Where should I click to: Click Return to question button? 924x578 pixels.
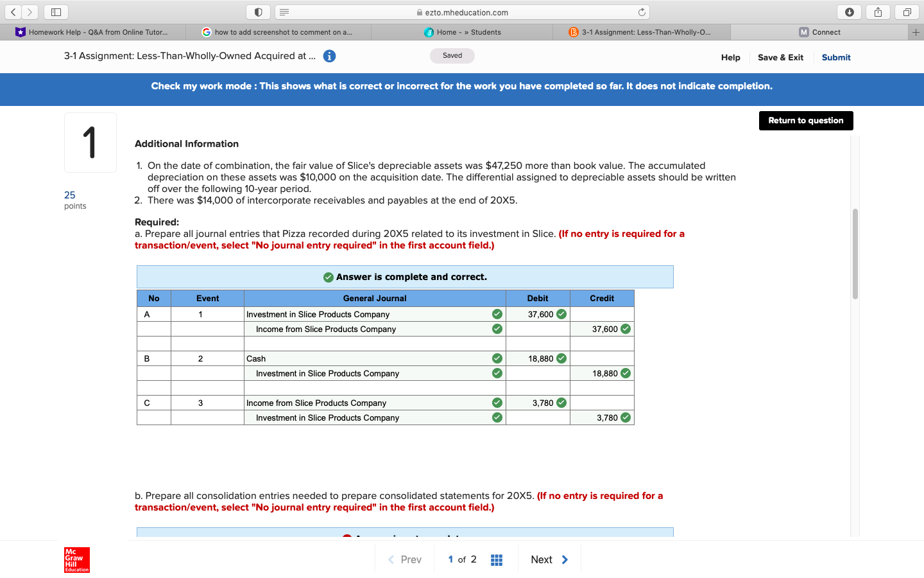[806, 121]
